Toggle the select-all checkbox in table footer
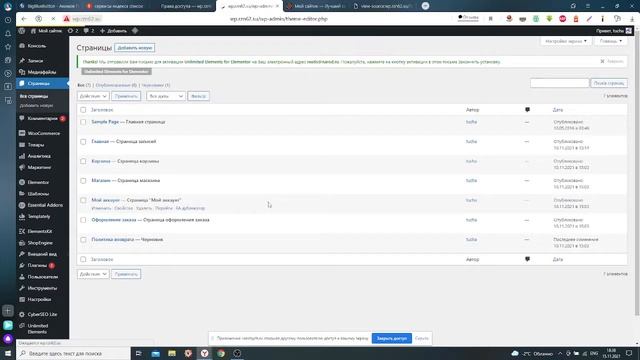640x360 pixels. click(x=83, y=259)
